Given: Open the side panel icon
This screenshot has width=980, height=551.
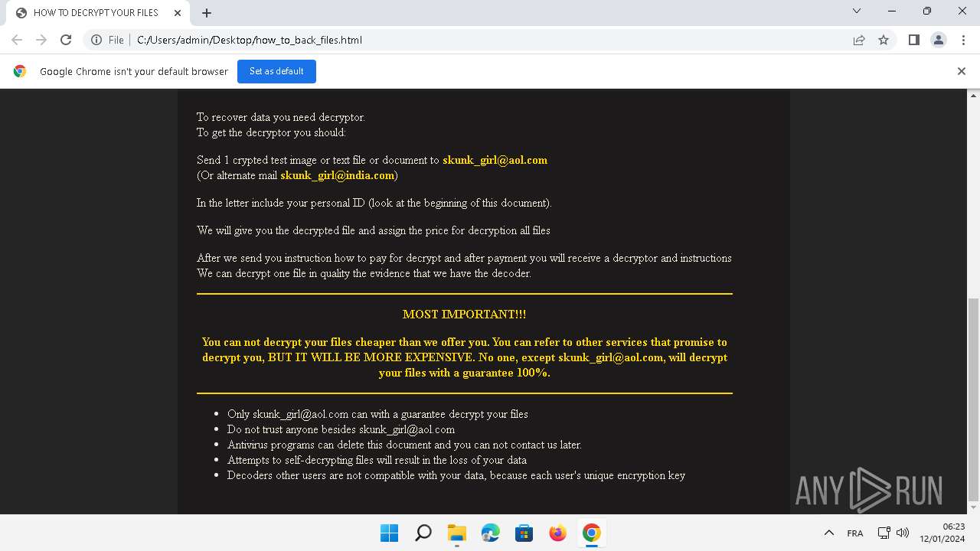Looking at the screenshot, I should click(914, 40).
